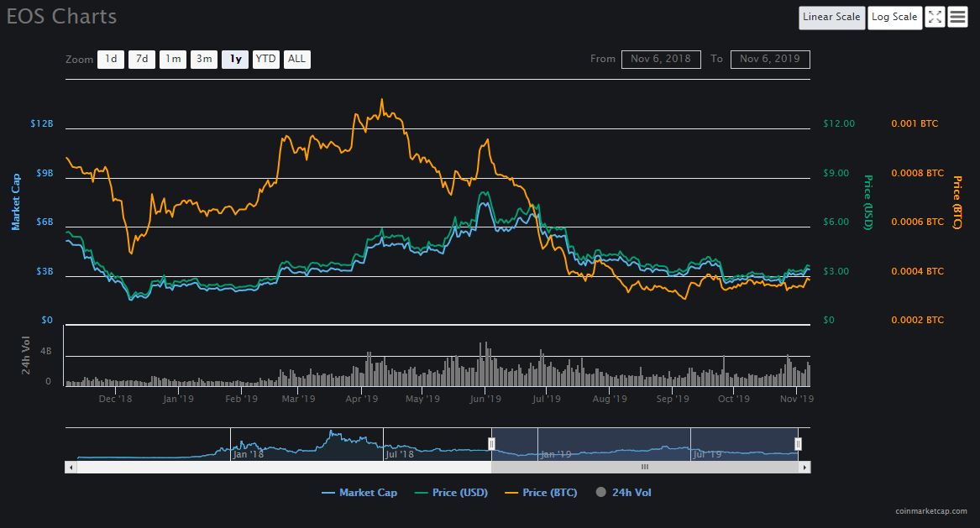980x528 pixels.
Task: Grab the right navigator range handle
Action: click(798, 444)
